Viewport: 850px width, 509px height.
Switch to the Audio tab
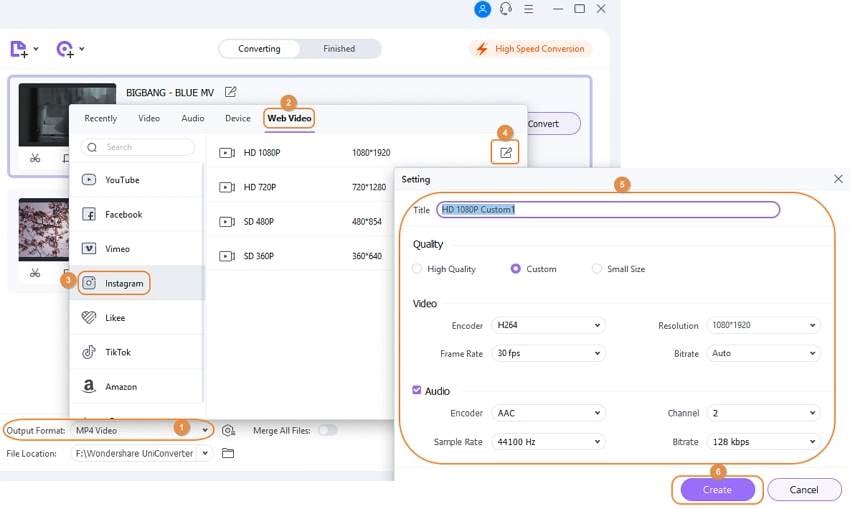(x=192, y=118)
